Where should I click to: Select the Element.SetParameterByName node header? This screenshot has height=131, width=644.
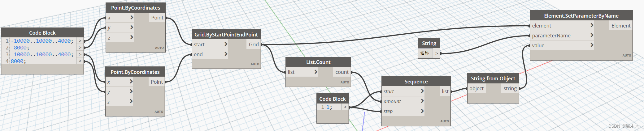(581, 16)
